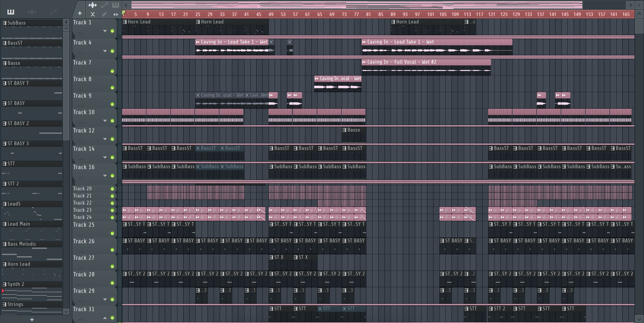The image size is (644, 323).
Task: Toggle Track 23 mute LED
Action: tap(112, 210)
